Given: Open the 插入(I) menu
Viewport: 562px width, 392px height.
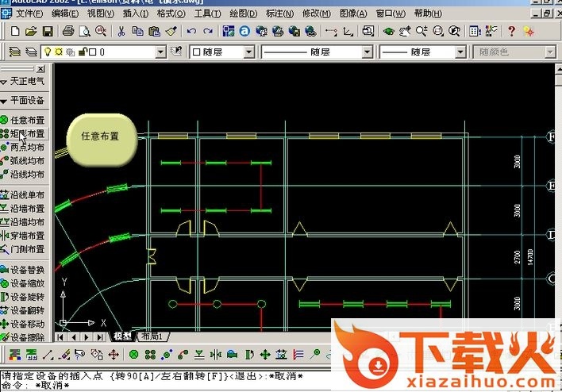Looking at the screenshot, I should pyautogui.click(x=136, y=13).
